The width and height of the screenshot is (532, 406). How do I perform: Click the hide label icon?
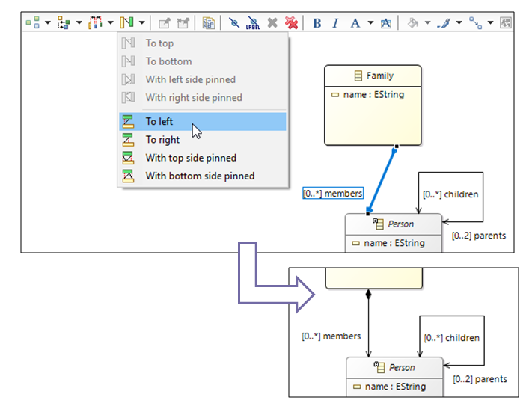click(253, 23)
